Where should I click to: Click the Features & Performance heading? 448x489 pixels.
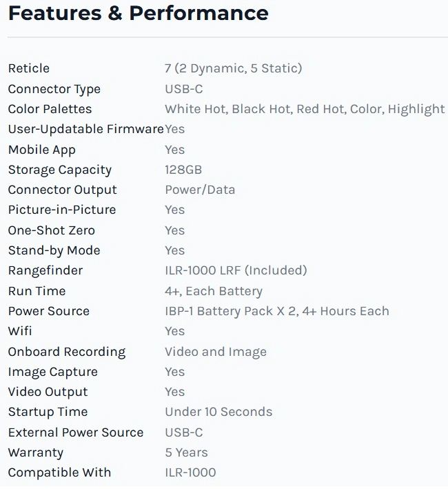139,13
